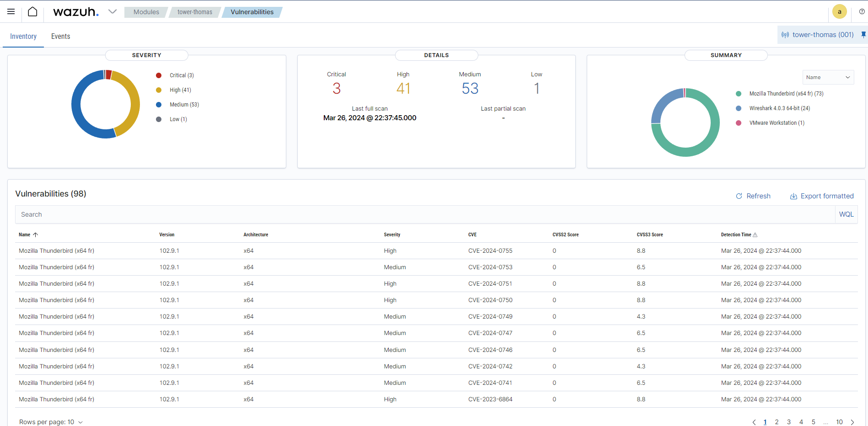Select CVE-2024-0753 cell
Image resolution: width=868 pixels, height=426 pixels.
(490, 267)
